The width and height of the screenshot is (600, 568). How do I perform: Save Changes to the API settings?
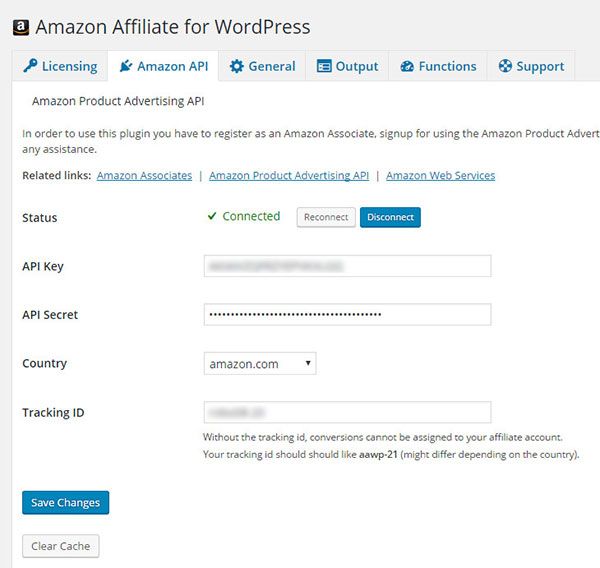(x=65, y=502)
